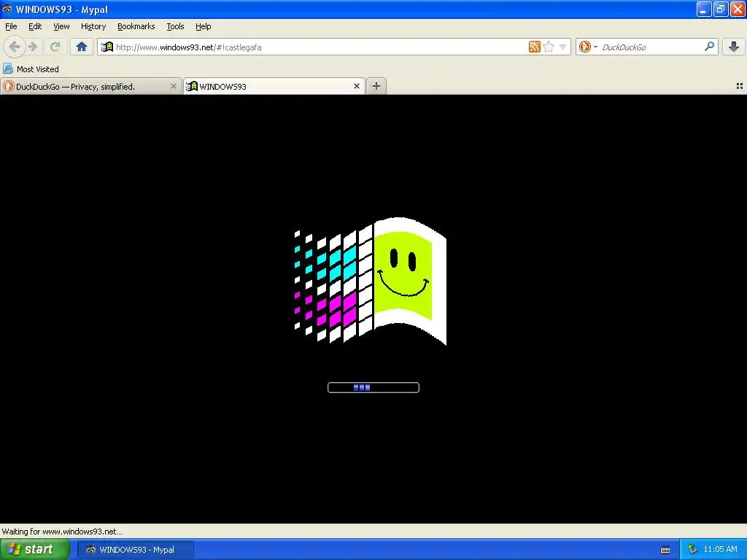The width and height of the screenshot is (747, 560).
Task: Show the tab groups grid icon
Action: click(740, 86)
